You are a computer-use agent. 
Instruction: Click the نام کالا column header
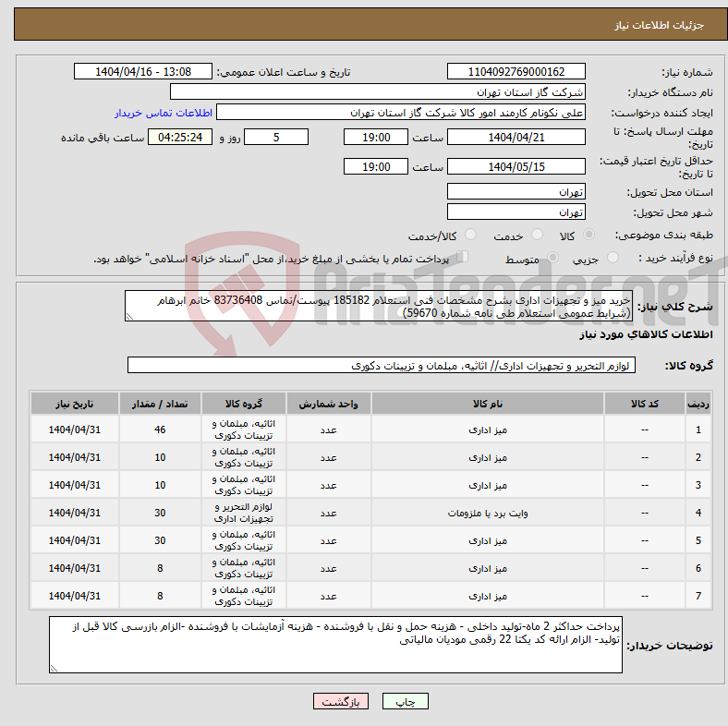point(488,404)
